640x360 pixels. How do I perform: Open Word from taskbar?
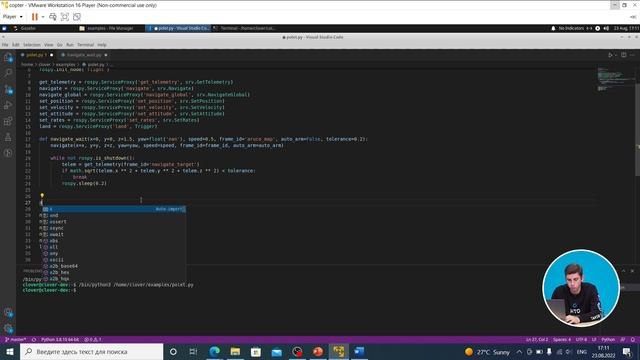tap(359, 351)
